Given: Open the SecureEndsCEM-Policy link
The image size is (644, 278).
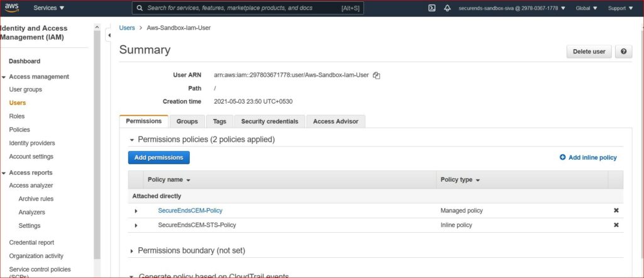Looking at the screenshot, I should (x=190, y=211).
